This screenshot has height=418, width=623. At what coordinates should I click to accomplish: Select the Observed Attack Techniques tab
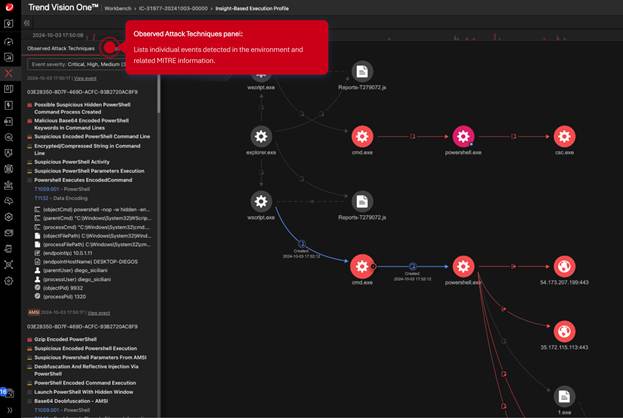pos(61,48)
